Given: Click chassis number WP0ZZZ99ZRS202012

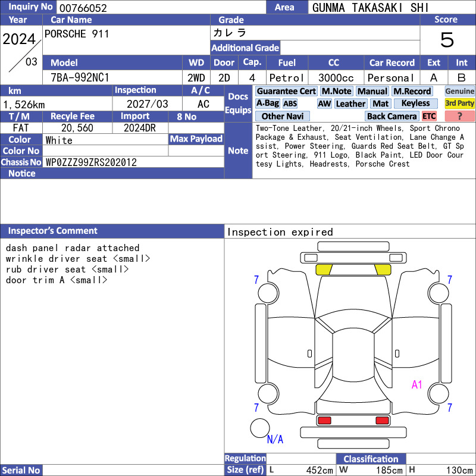Looking at the screenshot, I should pos(91,162).
